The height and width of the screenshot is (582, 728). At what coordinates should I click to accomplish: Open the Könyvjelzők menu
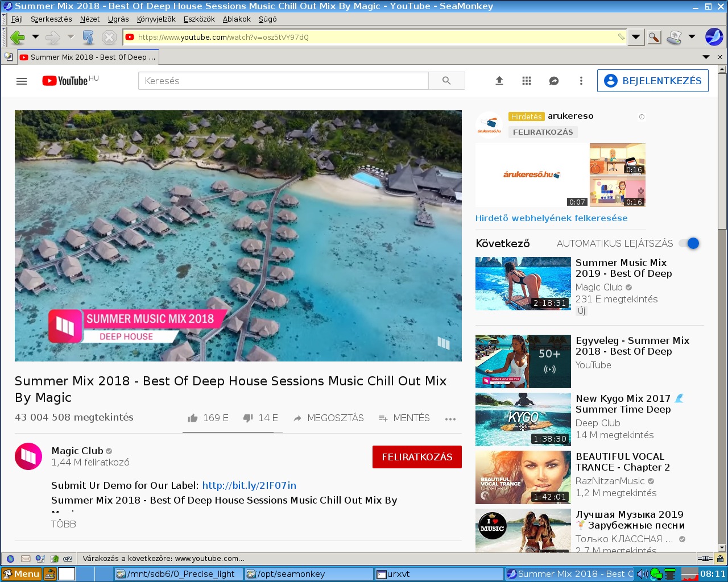click(x=156, y=19)
